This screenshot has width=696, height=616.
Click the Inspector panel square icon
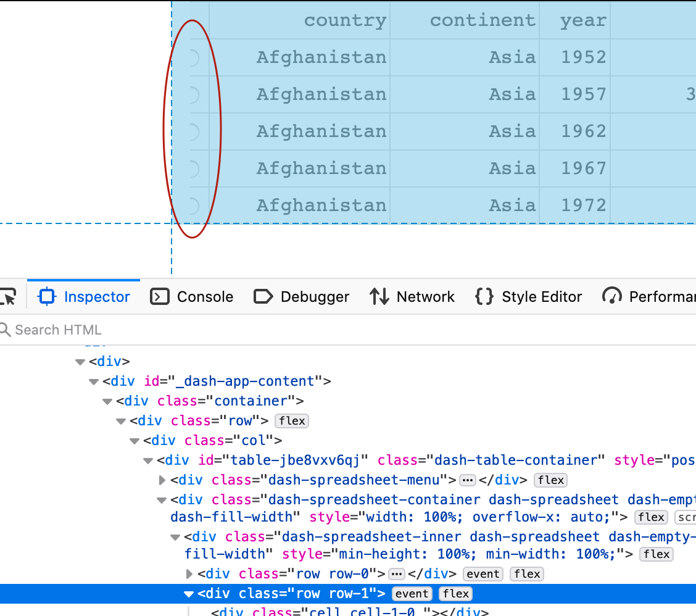click(46, 296)
